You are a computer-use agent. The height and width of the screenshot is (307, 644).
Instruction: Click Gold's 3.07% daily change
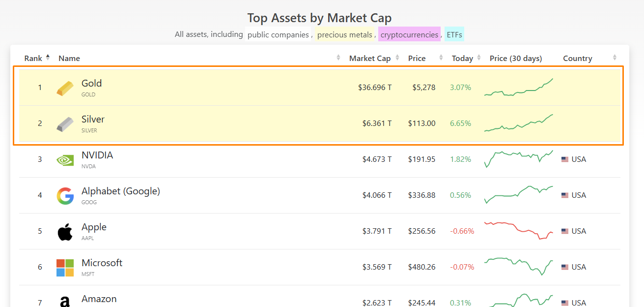tap(460, 88)
